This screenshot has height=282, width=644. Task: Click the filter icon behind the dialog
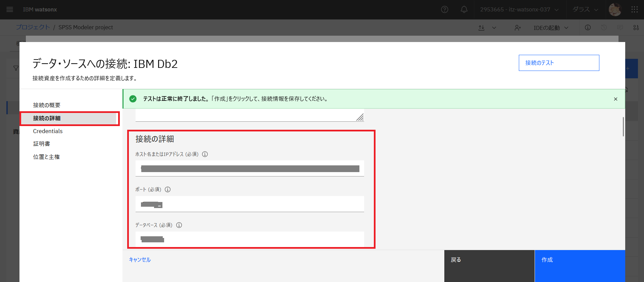[15, 68]
